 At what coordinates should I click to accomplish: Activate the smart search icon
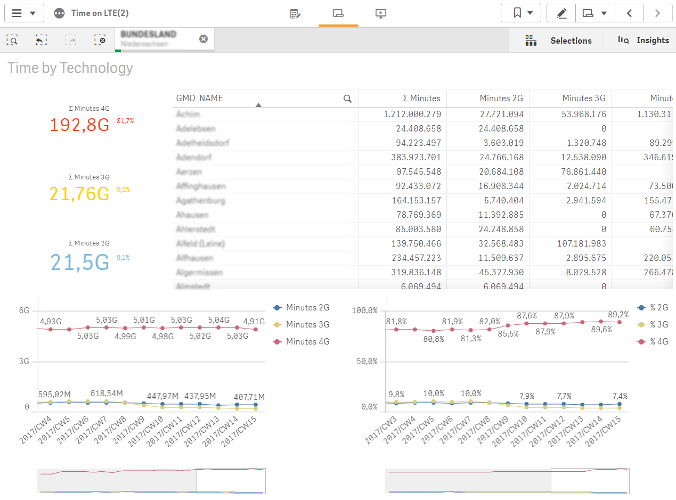13,40
